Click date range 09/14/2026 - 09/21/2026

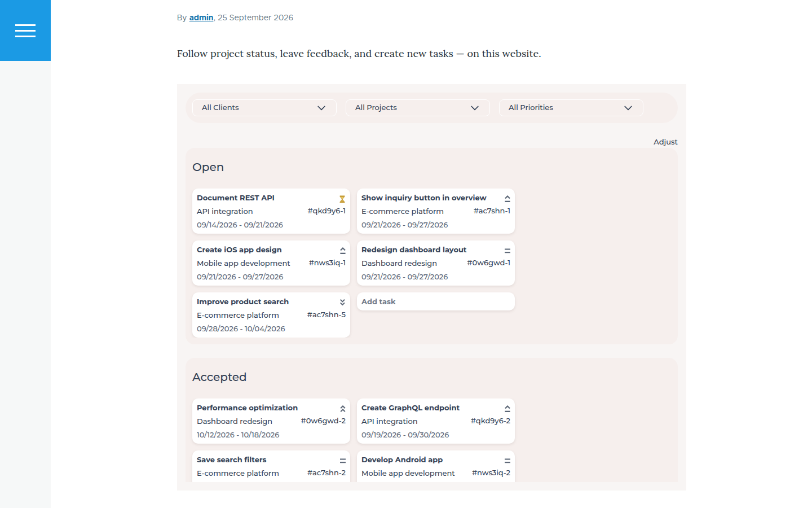(240, 225)
